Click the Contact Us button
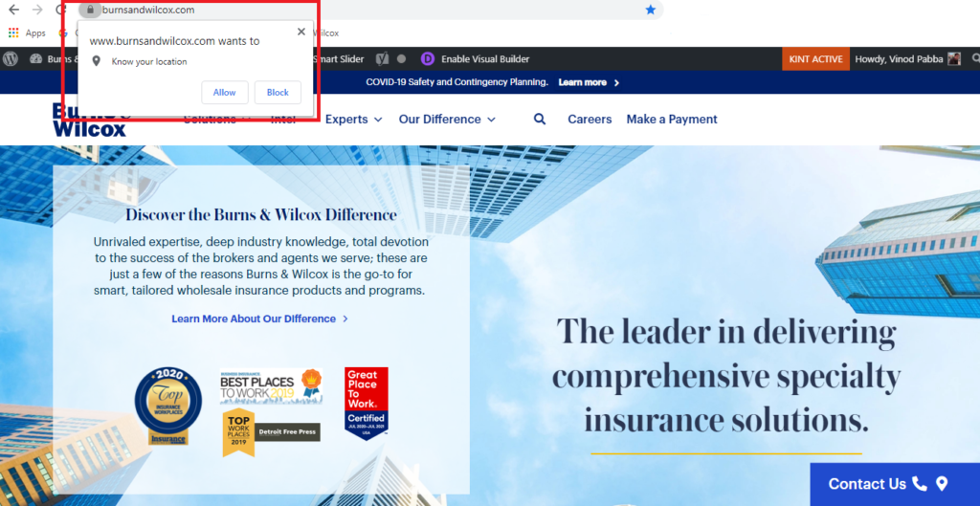980x506 pixels. 895,484
